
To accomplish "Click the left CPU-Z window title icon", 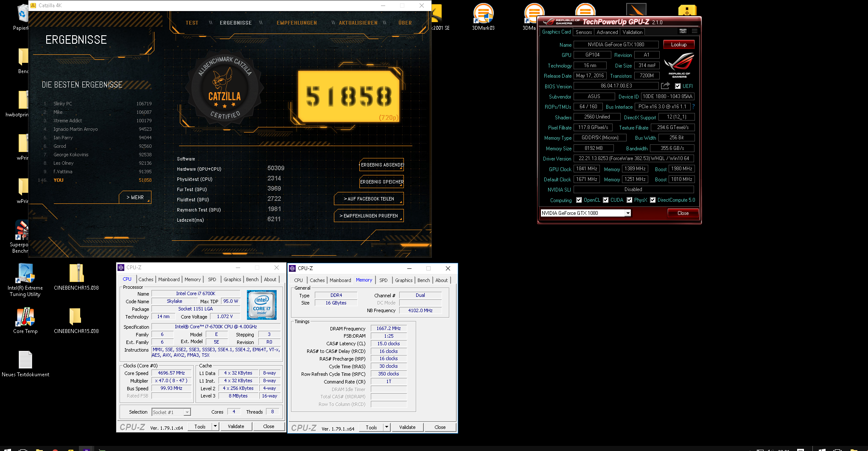I will [x=121, y=268].
